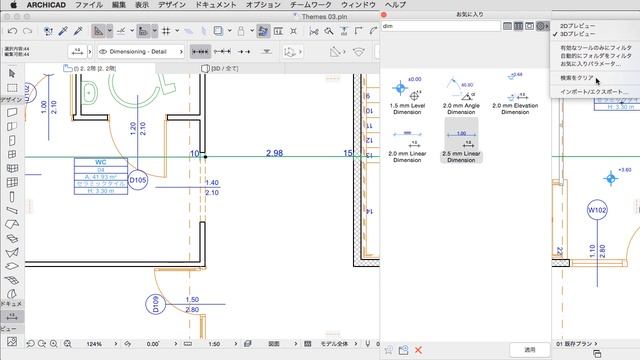640x360 pixels.
Task: Click the favorites search field containing 'dim'
Action: tap(441, 26)
